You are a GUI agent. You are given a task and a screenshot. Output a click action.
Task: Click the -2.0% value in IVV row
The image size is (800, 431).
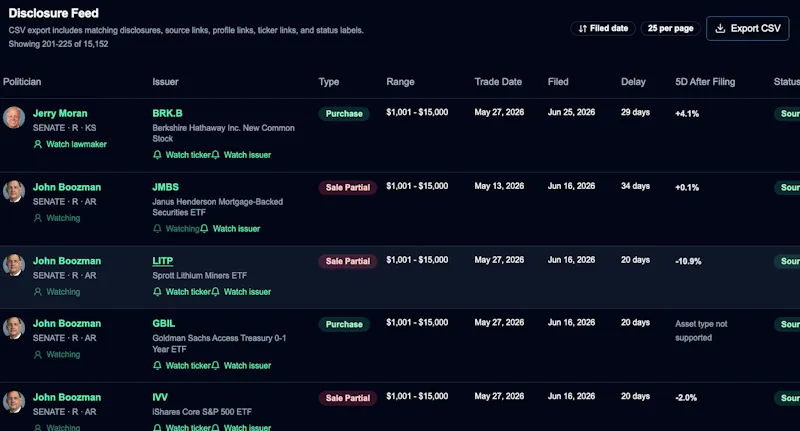[686, 398]
